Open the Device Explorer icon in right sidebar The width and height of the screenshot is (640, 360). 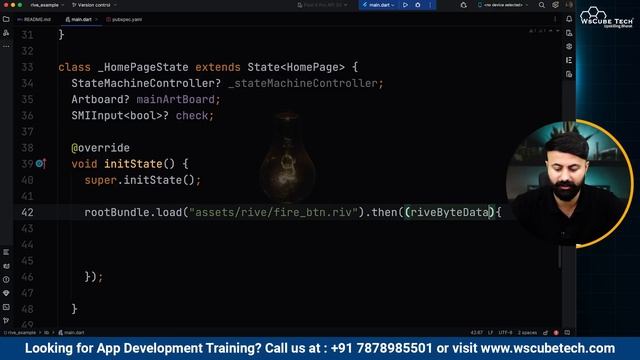[569, 74]
